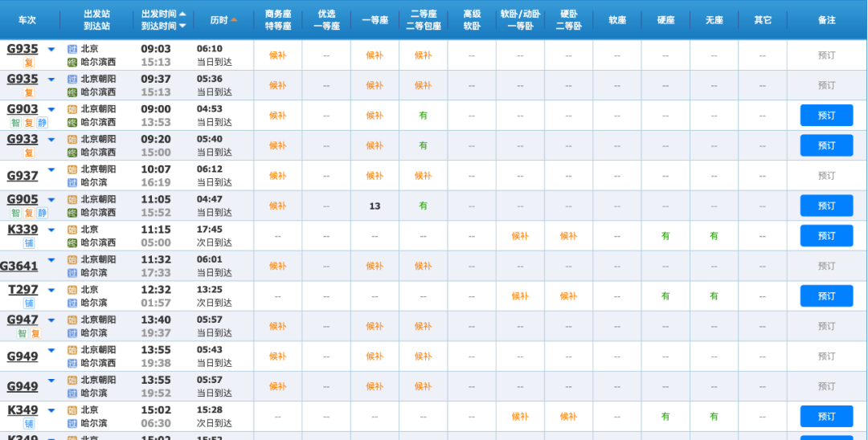Open the dropdown arrow beside G3641
The image size is (868, 440).
(x=51, y=260)
